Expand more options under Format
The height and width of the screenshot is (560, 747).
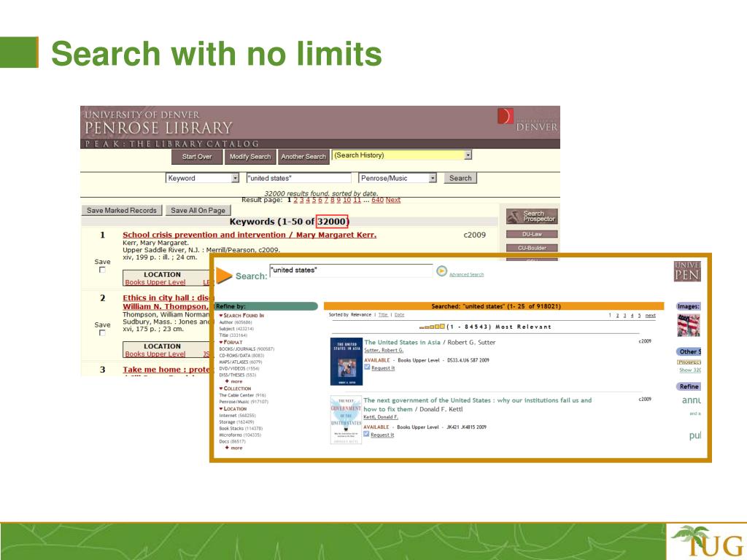click(234, 381)
